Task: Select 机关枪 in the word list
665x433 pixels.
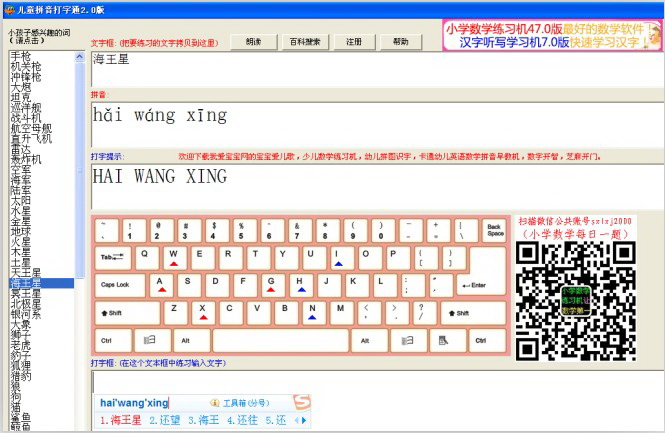Action: [x=26, y=66]
